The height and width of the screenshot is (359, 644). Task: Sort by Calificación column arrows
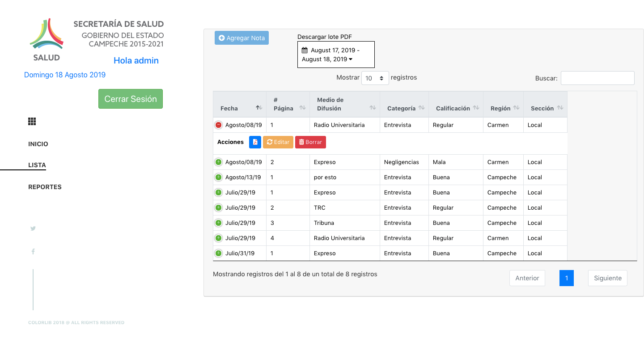point(476,108)
